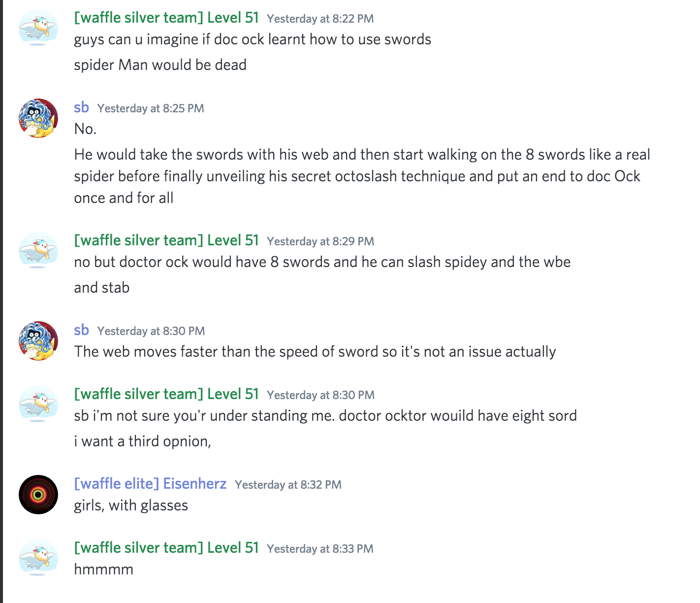The image size is (700, 603).
Task: Click timestamp 'Yesterday at 8:32 PM'
Action: tap(288, 485)
